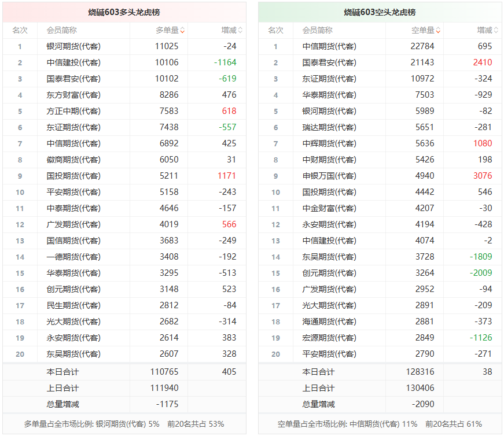This screenshot has height=436, width=504.
Task: Select 平安期货(代客) in long table
Action: tap(73, 192)
